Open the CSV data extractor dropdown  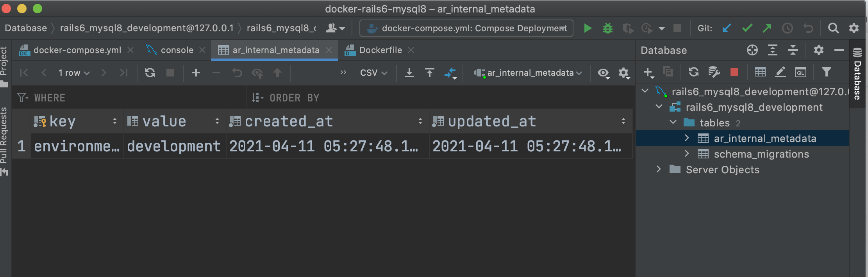373,73
